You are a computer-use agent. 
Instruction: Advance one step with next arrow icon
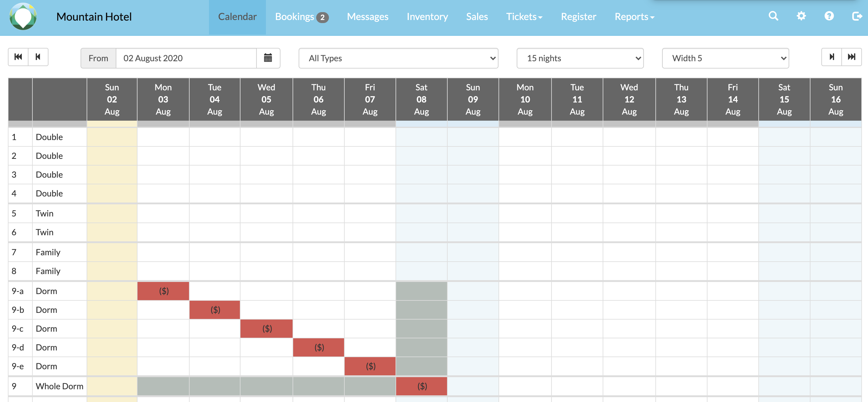coord(832,57)
